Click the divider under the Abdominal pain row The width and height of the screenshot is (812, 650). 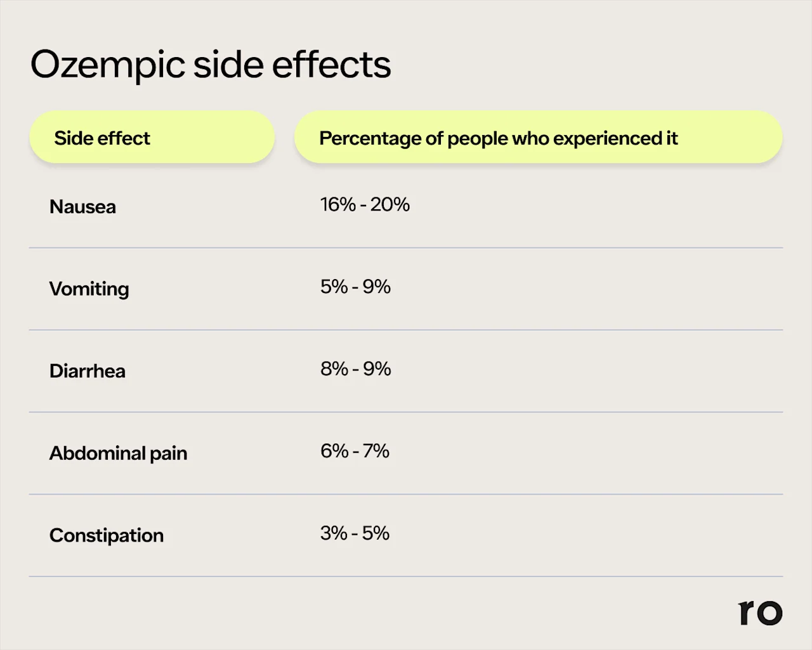point(406,494)
